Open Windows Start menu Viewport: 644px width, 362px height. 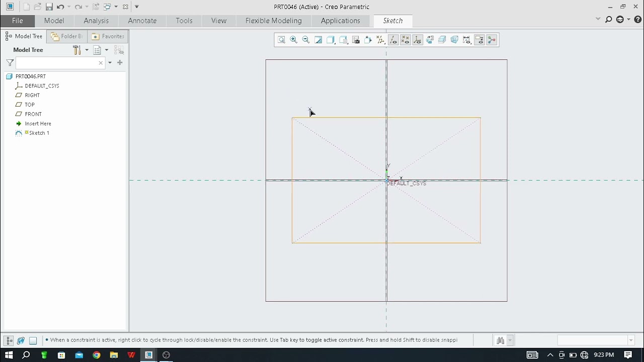click(9, 355)
